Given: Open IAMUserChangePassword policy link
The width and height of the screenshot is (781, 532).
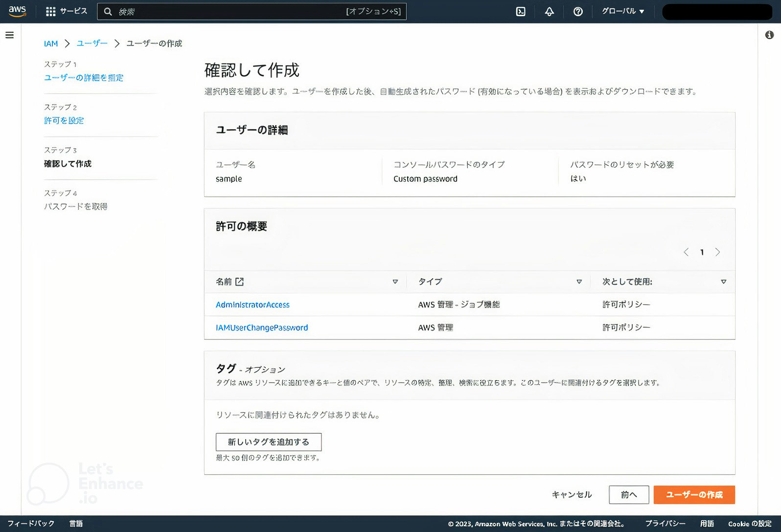Looking at the screenshot, I should (262, 328).
